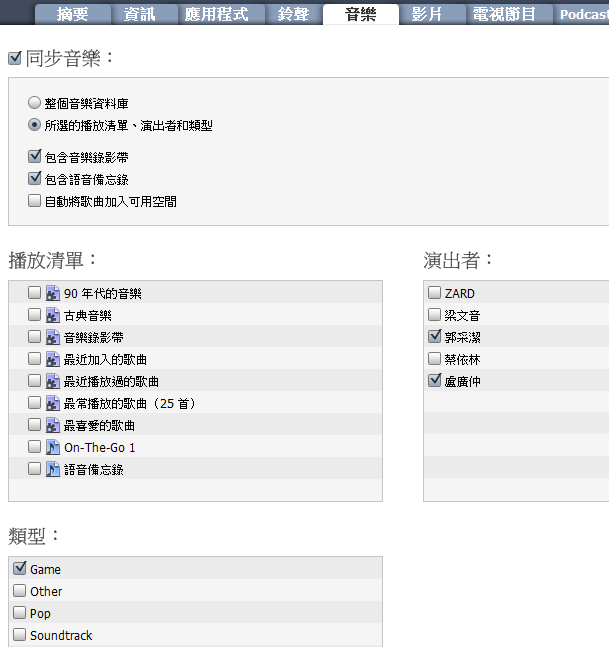Viewport: 609px width, 647px height.
Task: Uncheck the 同步音樂 checkbox
Action: coord(15,58)
